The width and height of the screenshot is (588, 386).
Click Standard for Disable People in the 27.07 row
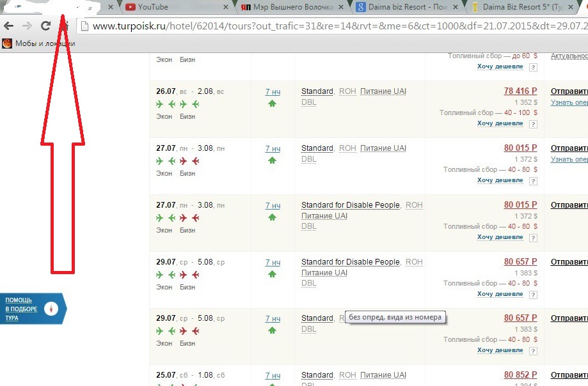pyautogui.click(x=350, y=205)
